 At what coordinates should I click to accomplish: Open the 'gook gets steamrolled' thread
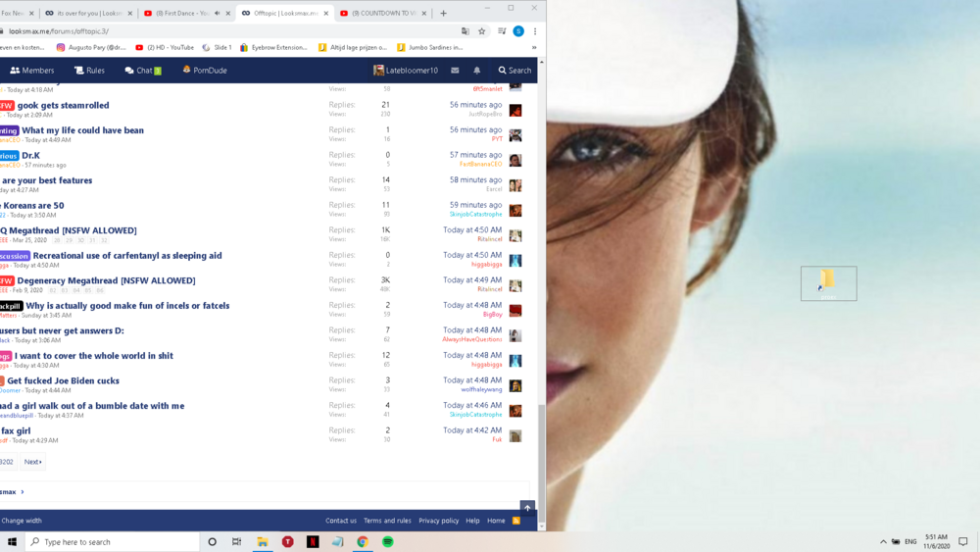coord(63,105)
